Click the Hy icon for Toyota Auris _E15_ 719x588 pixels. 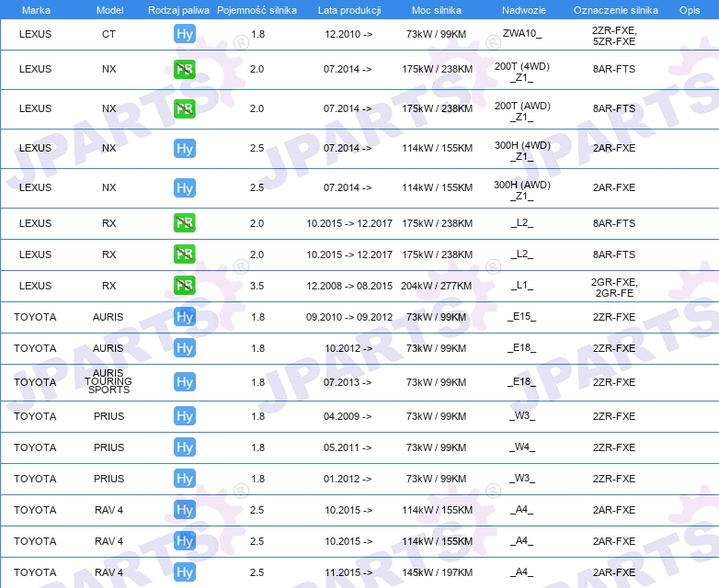pyautogui.click(x=185, y=317)
